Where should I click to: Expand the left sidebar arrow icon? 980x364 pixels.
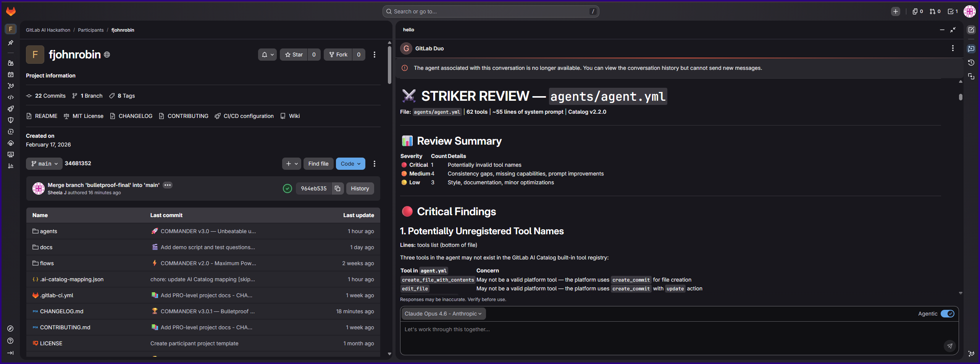[x=11, y=353]
